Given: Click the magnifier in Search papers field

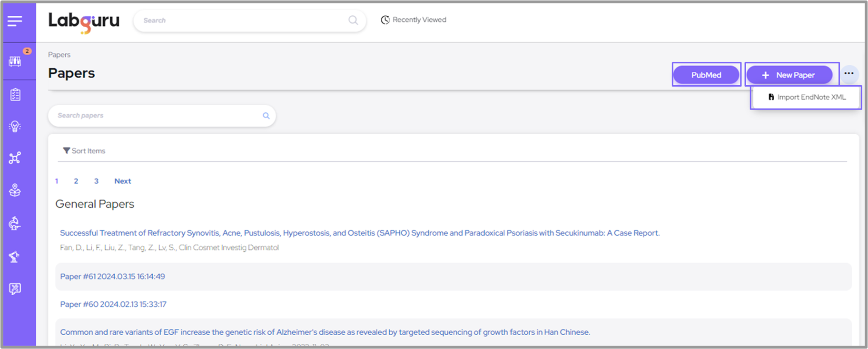Looking at the screenshot, I should click(266, 116).
